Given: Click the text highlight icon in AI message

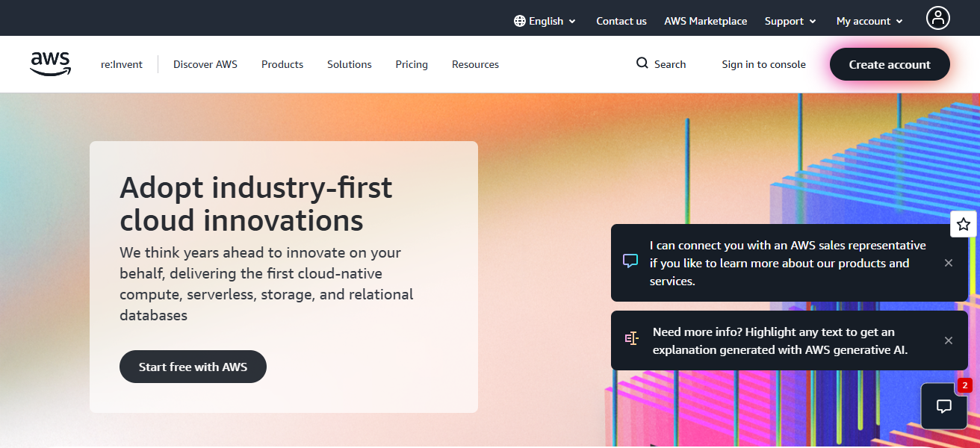Looking at the screenshot, I should 632,339.
